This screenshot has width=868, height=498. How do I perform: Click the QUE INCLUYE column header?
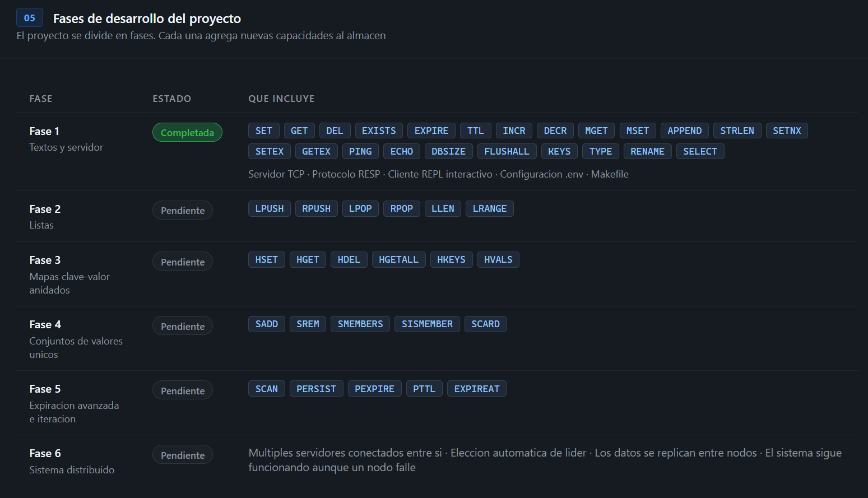(281, 99)
